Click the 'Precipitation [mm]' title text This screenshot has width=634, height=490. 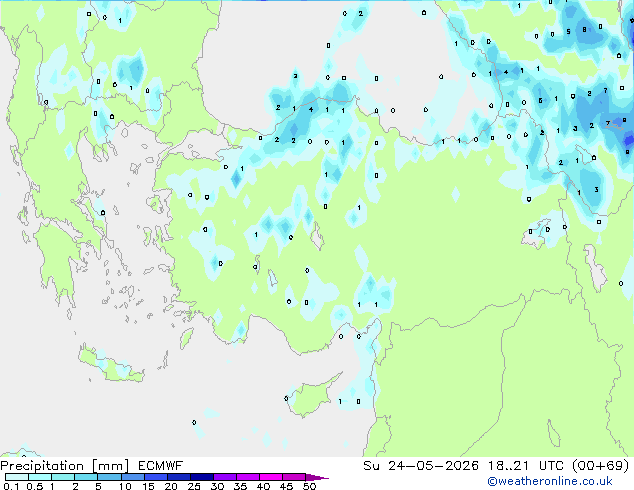pyautogui.click(x=65, y=466)
